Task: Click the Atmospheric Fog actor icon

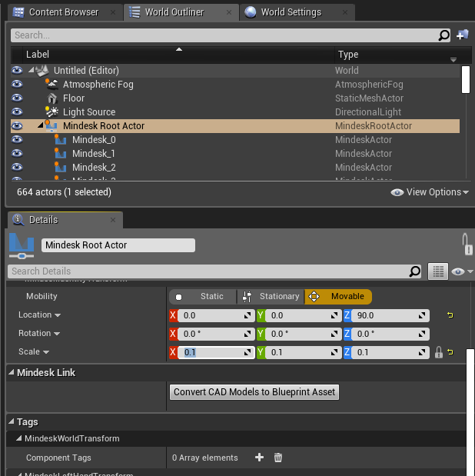Action: [x=52, y=84]
